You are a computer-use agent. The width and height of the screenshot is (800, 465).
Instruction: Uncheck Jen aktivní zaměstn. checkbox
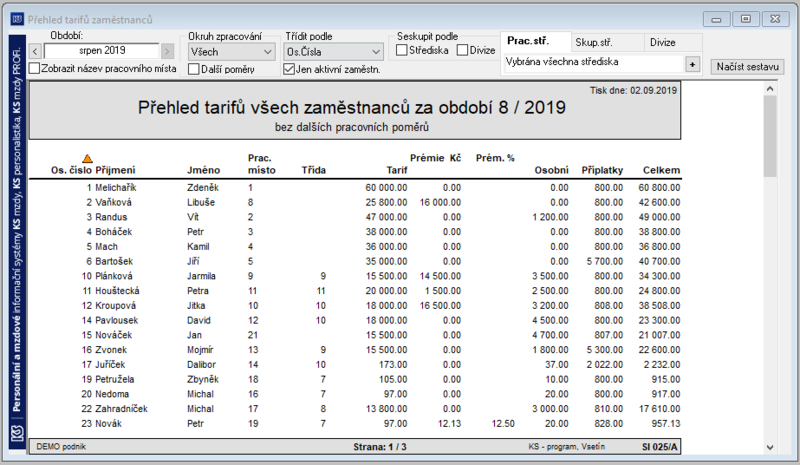pos(289,69)
